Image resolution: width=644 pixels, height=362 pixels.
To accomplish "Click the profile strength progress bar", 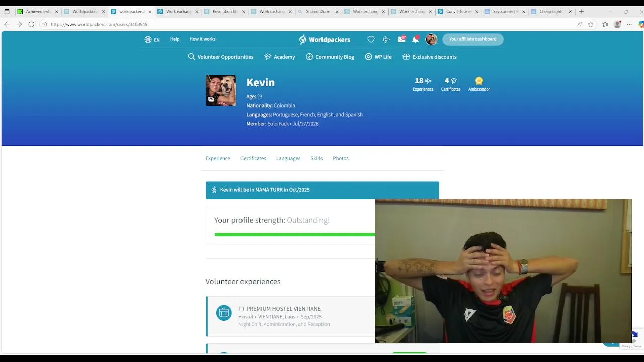I will (295, 235).
